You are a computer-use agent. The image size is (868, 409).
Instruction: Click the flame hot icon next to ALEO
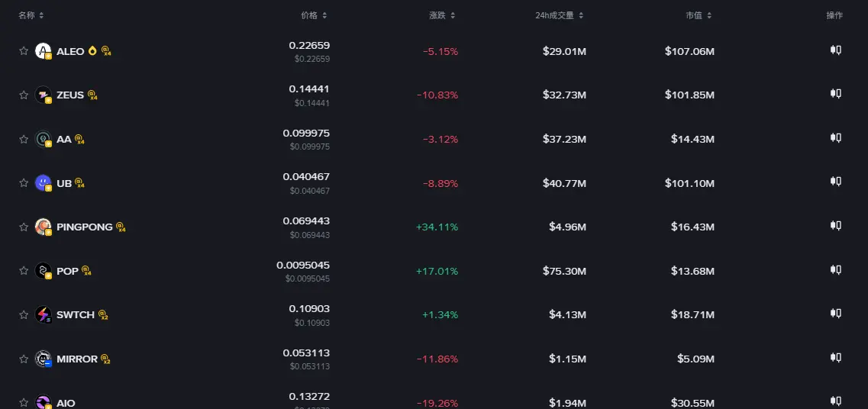point(92,51)
